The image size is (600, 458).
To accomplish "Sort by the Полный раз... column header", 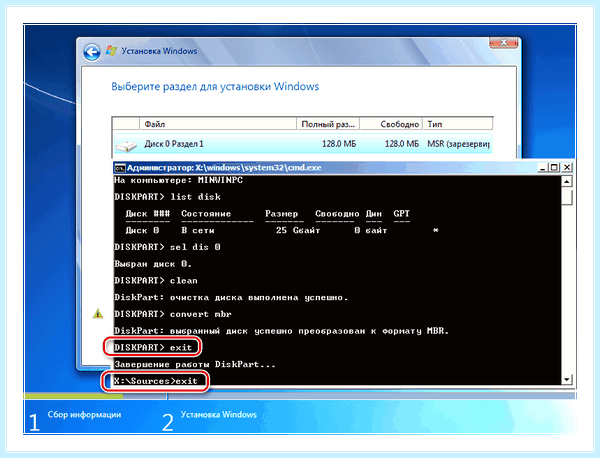I will tap(328, 124).
